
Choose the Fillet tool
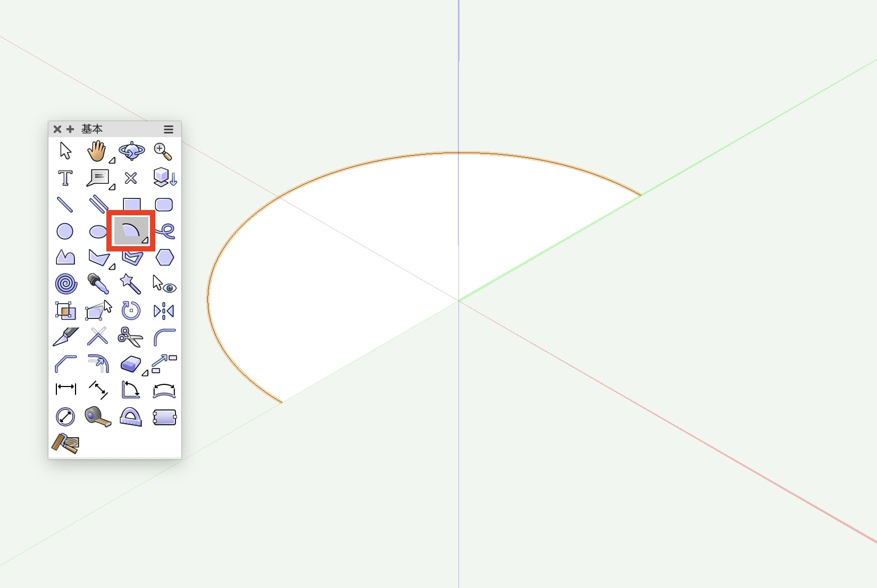(164, 337)
